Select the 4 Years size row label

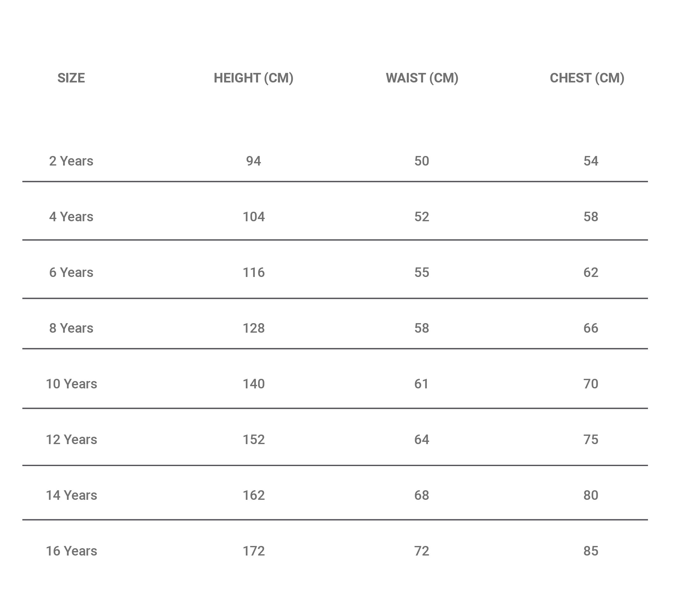[71, 217]
